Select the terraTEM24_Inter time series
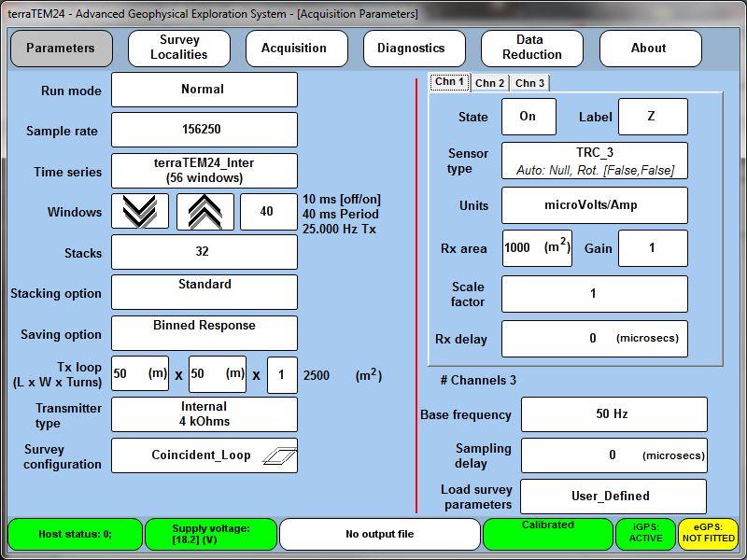Image resolution: width=747 pixels, height=560 pixels. coord(204,171)
